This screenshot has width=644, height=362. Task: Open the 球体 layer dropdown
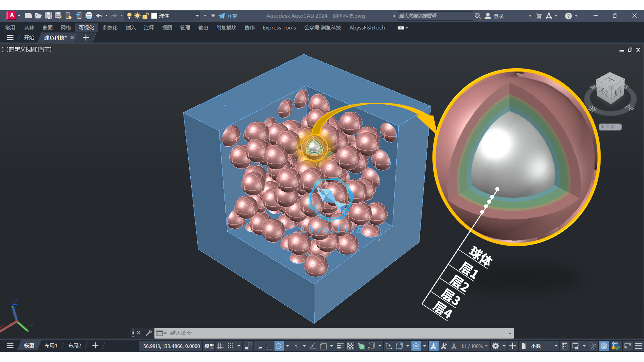tap(197, 16)
